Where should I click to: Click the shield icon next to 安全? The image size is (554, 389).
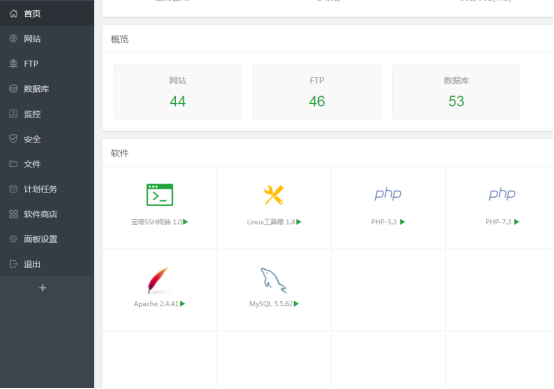tap(13, 139)
